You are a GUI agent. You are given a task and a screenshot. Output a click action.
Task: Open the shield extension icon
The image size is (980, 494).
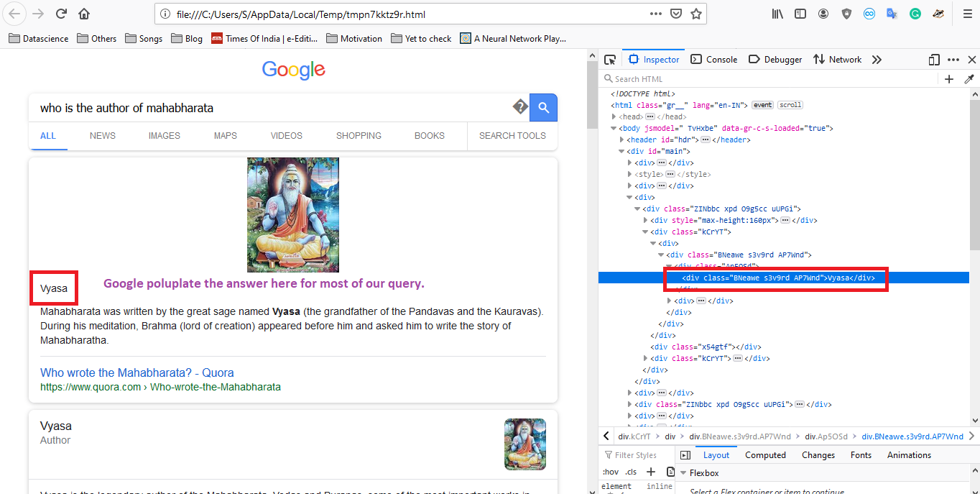point(846,14)
